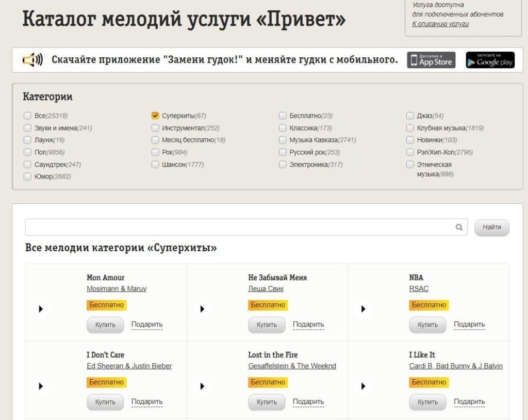Click Купить for Mon Amour

click(105, 325)
